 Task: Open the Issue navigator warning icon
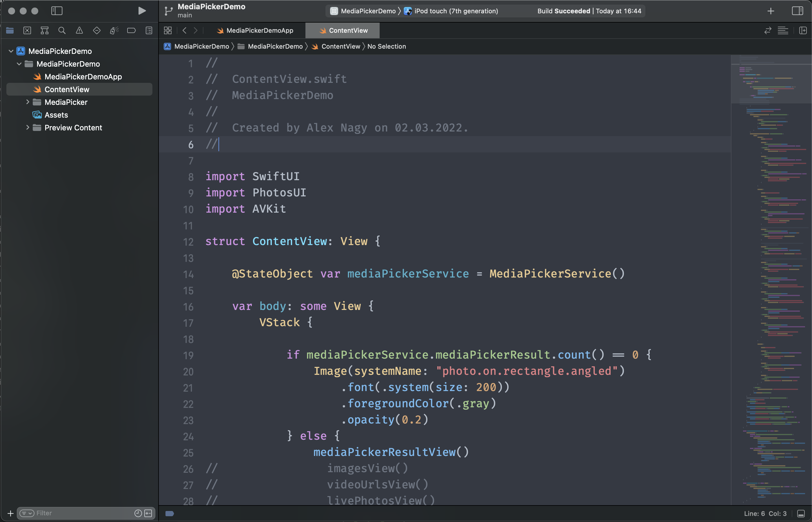[x=79, y=30]
